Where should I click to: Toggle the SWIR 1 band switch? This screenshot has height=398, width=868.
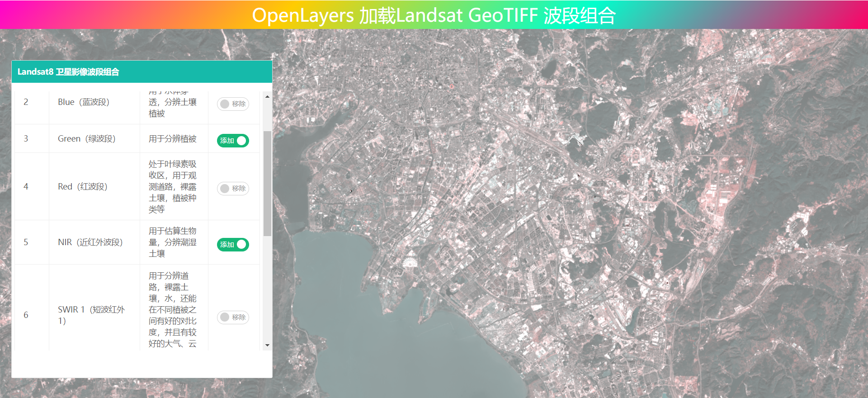[x=233, y=317]
